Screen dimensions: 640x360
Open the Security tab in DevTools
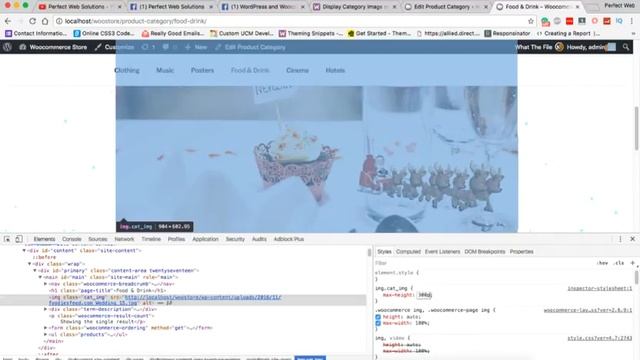(x=235, y=239)
